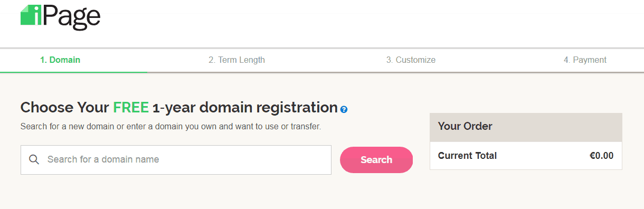This screenshot has width=644, height=209.
Task: Click the green FREE word in heading
Action: [x=131, y=108]
